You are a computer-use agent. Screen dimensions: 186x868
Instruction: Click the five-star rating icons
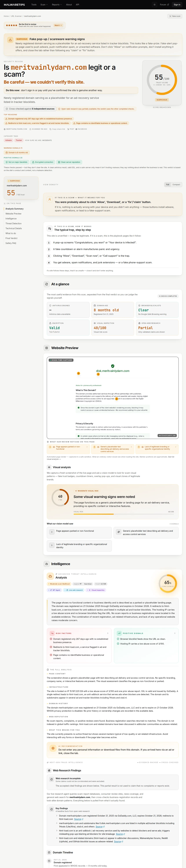coord(11,25)
